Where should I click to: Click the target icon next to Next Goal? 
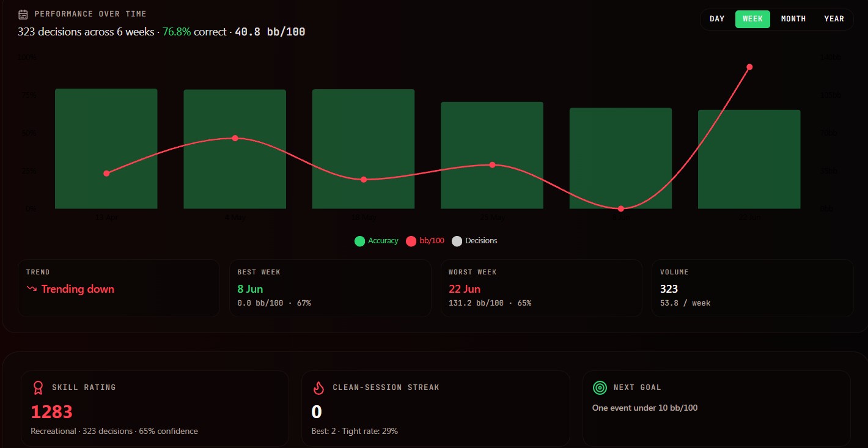[x=600, y=387]
